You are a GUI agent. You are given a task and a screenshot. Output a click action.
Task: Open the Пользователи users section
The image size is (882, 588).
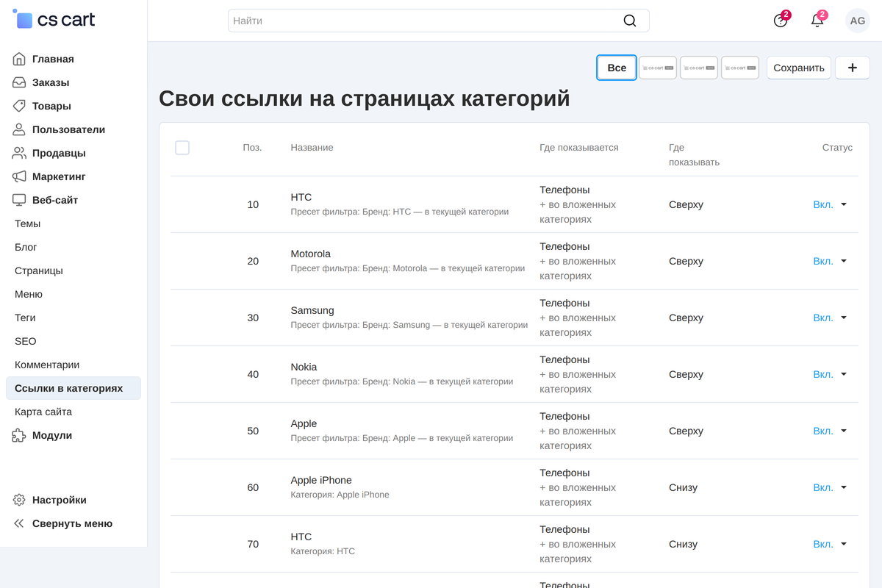68,129
